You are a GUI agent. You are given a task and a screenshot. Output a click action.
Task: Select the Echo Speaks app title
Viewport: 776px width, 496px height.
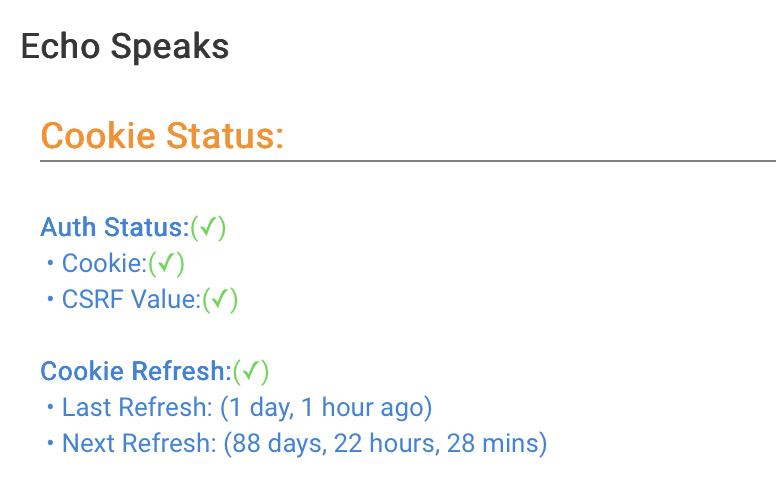[x=125, y=47]
